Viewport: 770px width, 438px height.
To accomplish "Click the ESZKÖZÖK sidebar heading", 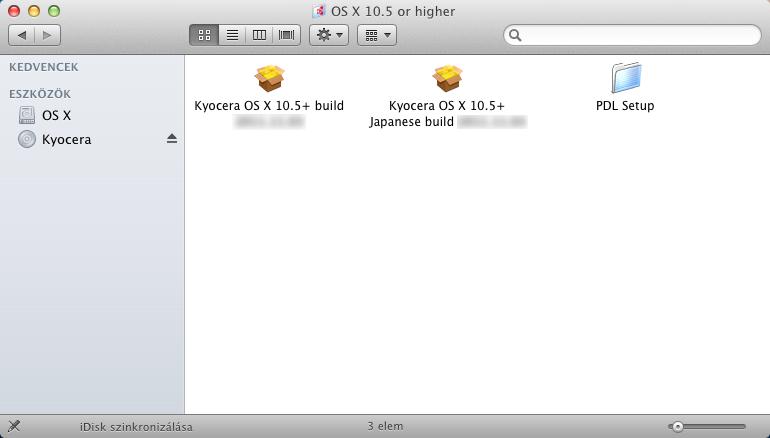I will [40, 94].
